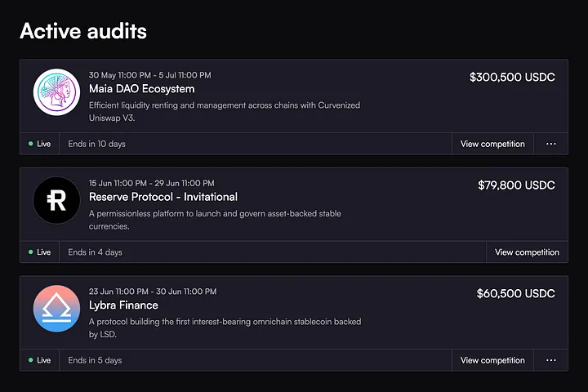Image resolution: width=588 pixels, height=392 pixels.
Task: Click the Live status dot on Reserve Protocol
Action: tap(31, 252)
